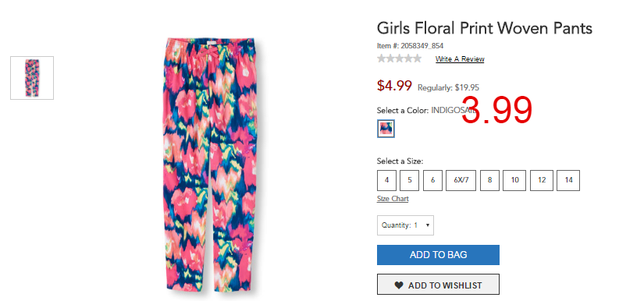Screen dimensions: 644x301
Task: Click the large floral pants product image
Action: point(210,165)
